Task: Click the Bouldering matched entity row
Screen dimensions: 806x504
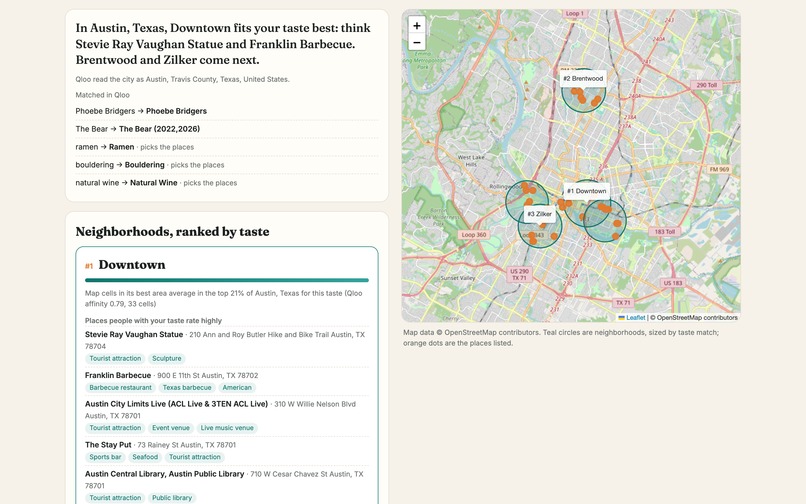Action: click(227, 165)
